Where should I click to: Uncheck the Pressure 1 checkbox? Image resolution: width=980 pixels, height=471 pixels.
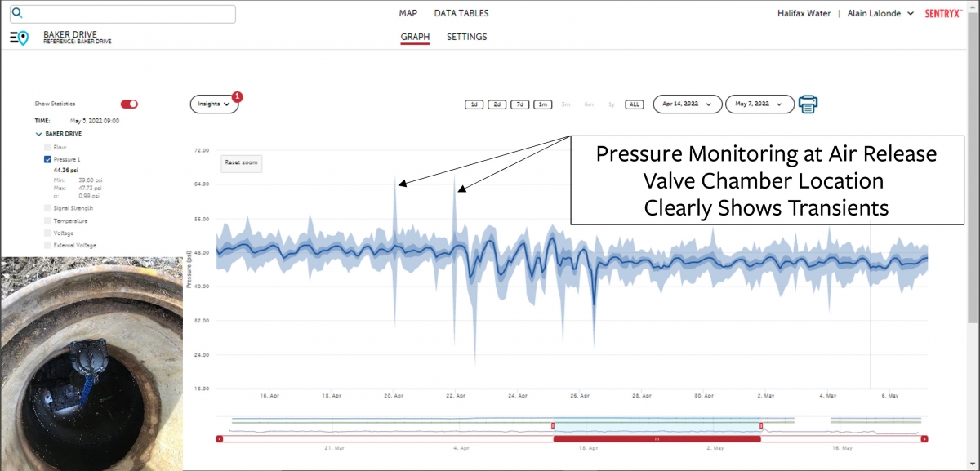[49, 159]
